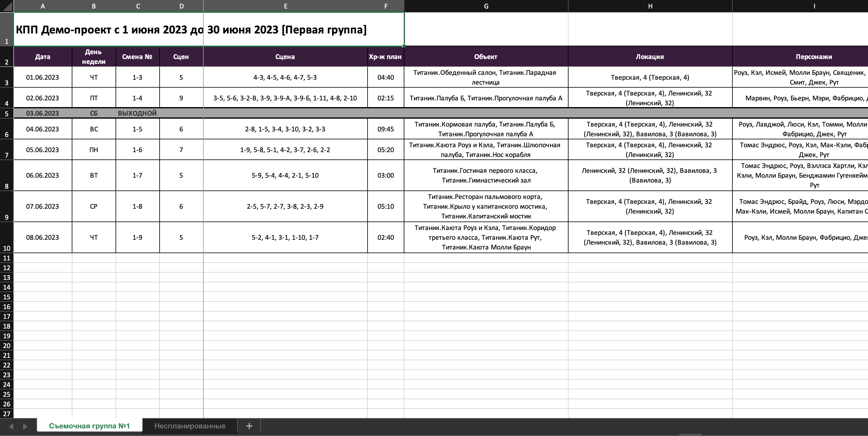The image size is (868, 436).
Task: Select timing cell 09:45
Action: 386,129
